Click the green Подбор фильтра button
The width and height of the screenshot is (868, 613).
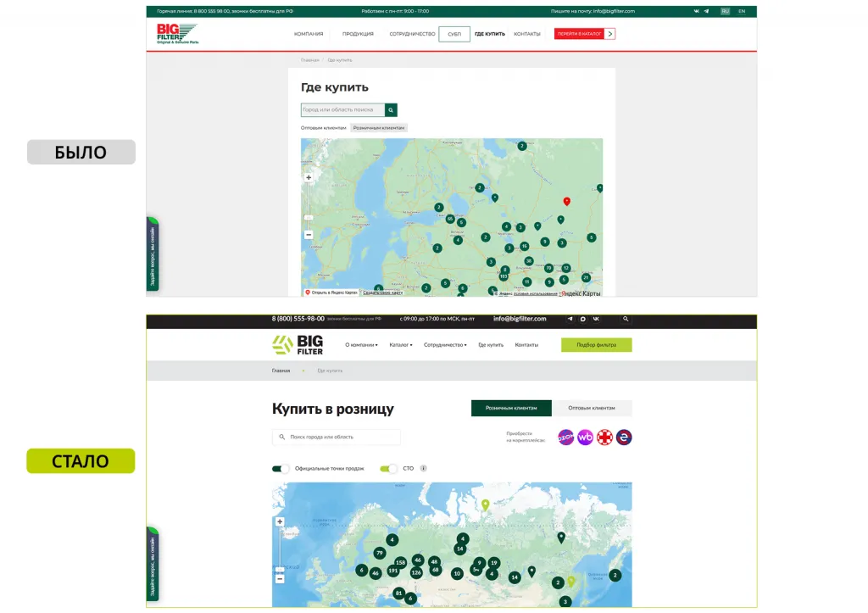coord(596,345)
